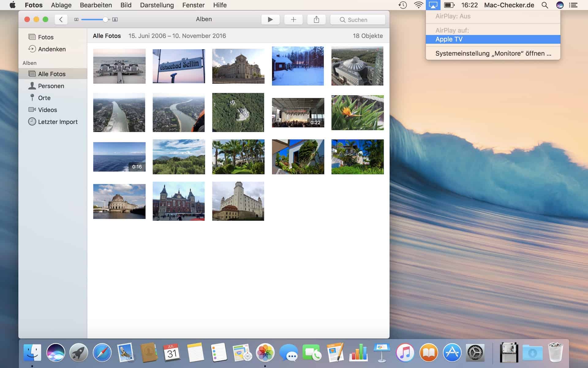Open the Ablage menu
Screen dimensions: 588x368
[x=61, y=5]
